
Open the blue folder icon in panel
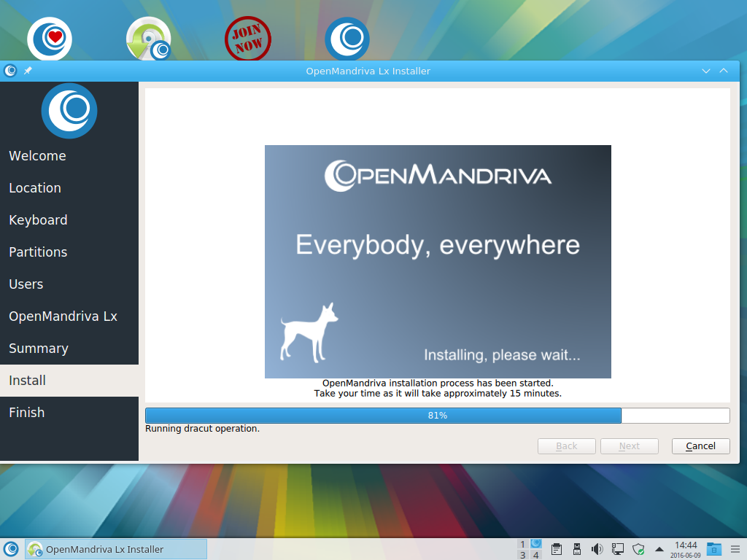tap(715, 549)
